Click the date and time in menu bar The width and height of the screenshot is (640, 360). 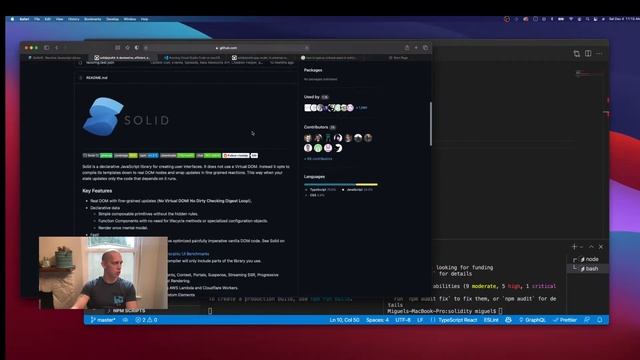pyautogui.click(x=624, y=19)
